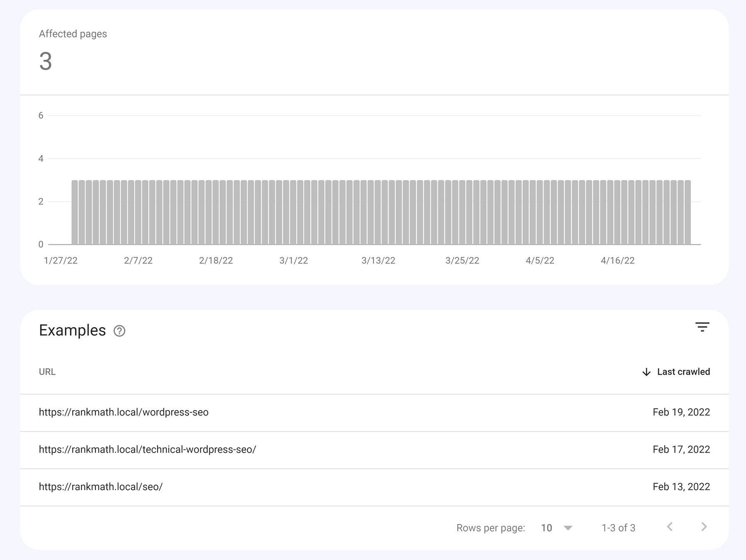Select the Feb 13, 2022 crawl date
Image resolution: width=746 pixels, height=560 pixels.
[x=681, y=487]
